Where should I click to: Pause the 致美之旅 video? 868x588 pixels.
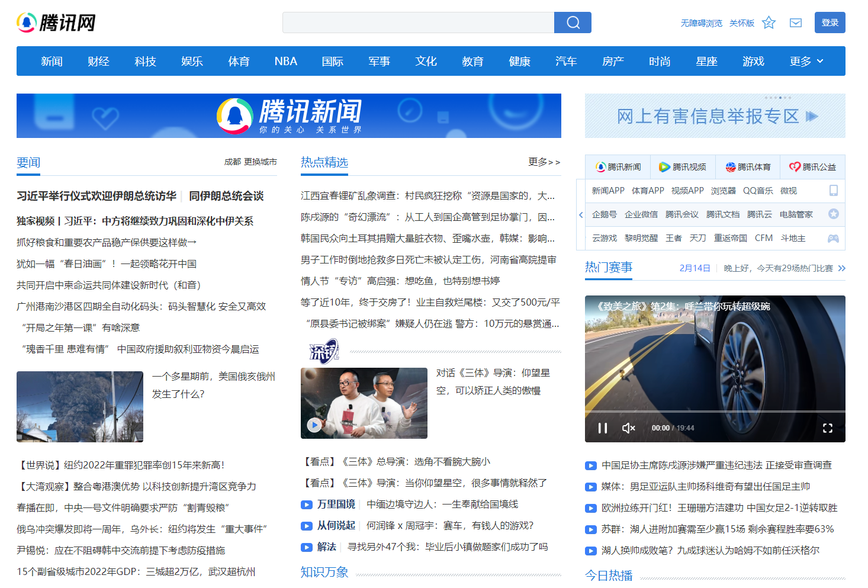pyautogui.click(x=603, y=428)
